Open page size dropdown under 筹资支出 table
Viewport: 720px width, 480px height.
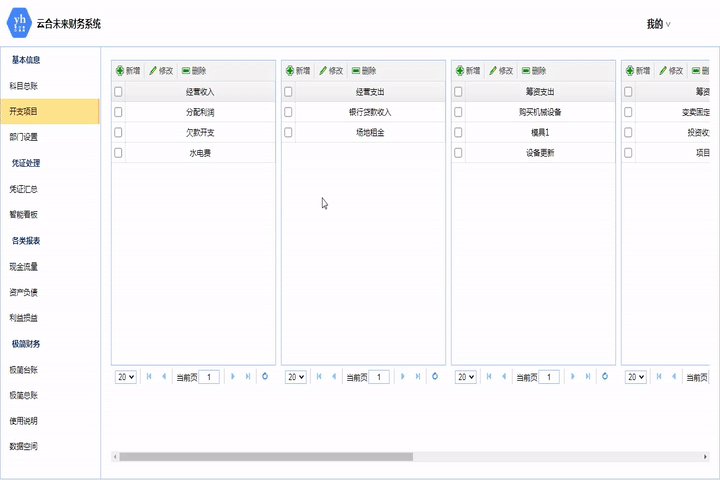(x=466, y=377)
